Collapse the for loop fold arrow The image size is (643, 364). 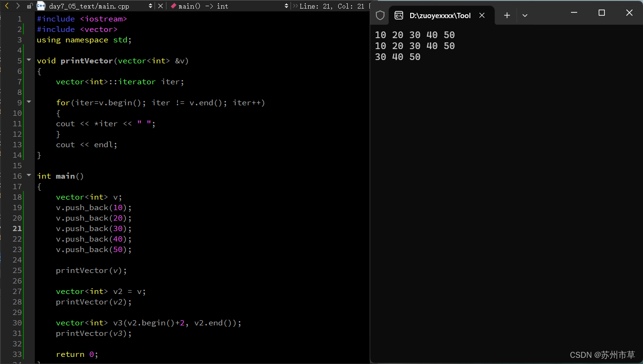pyautogui.click(x=29, y=102)
